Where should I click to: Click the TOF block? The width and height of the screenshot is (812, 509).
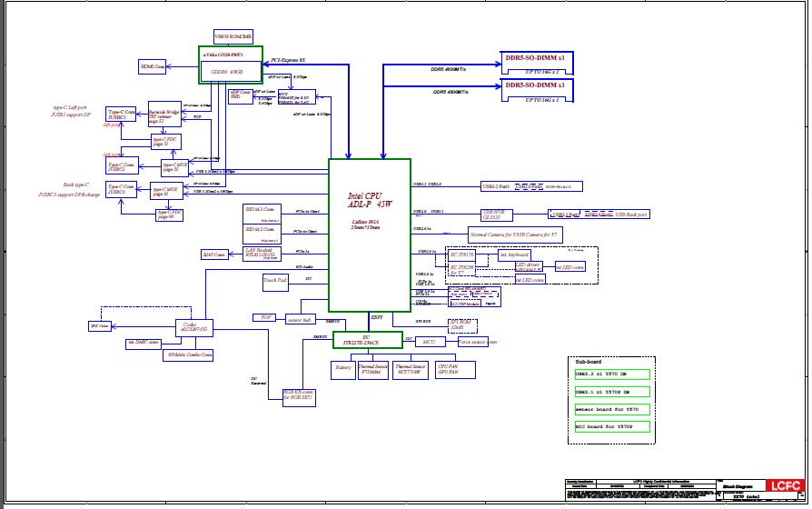point(264,318)
